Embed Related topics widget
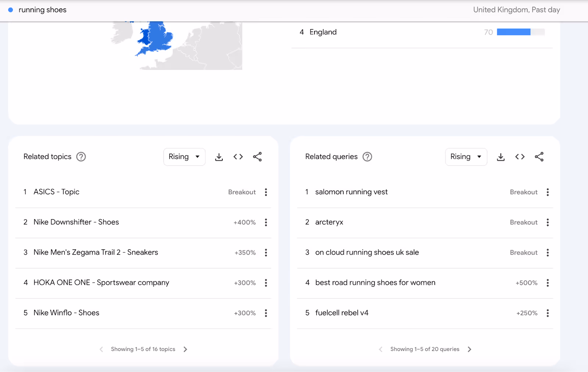The height and width of the screenshot is (372, 588). tap(238, 157)
